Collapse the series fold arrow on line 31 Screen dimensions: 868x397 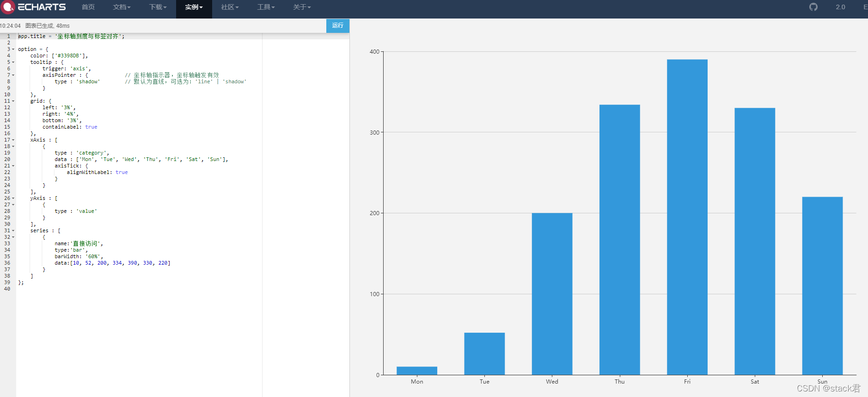tap(13, 231)
